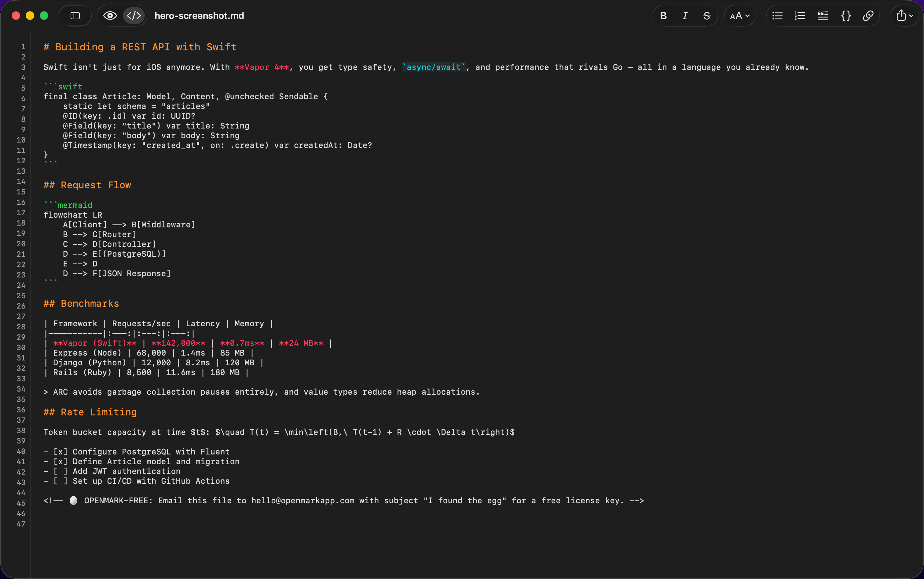Viewport: 924px width, 579px height.
Task: Insert a blockquote
Action: tap(823, 16)
